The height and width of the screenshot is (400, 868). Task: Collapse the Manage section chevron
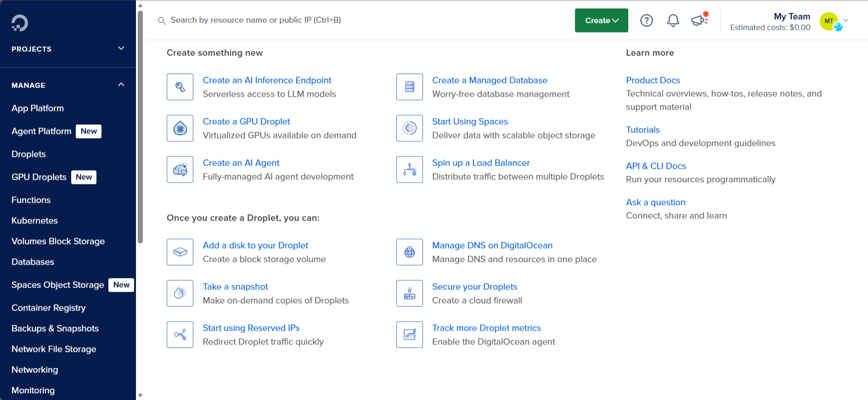coord(121,84)
